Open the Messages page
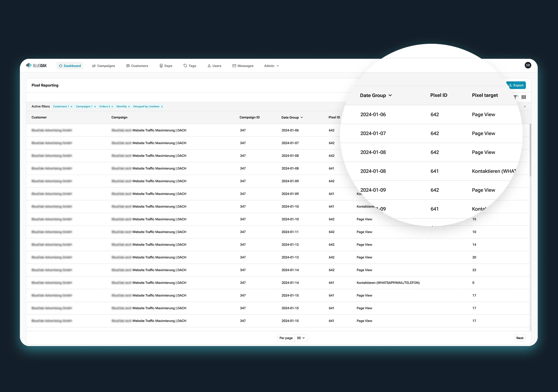The width and height of the screenshot is (558, 392). [x=243, y=66]
